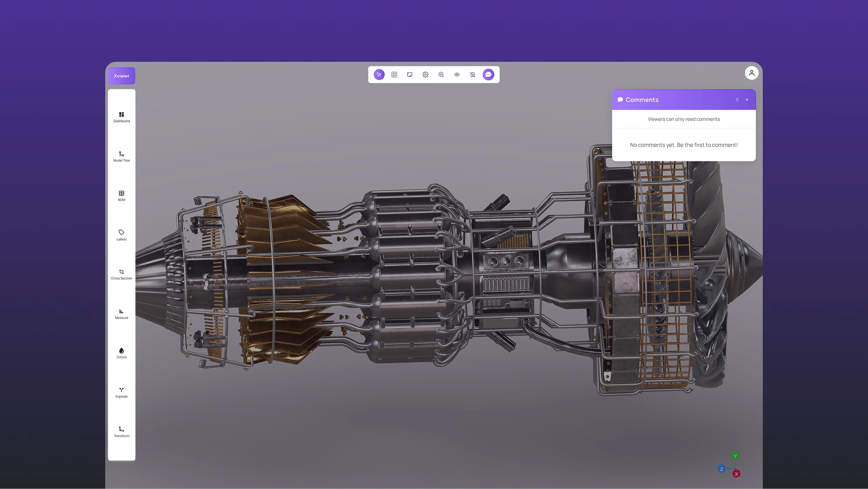Select the cursor pointer tool
This screenshot has width=868, height=489.
tap(379, 75)
